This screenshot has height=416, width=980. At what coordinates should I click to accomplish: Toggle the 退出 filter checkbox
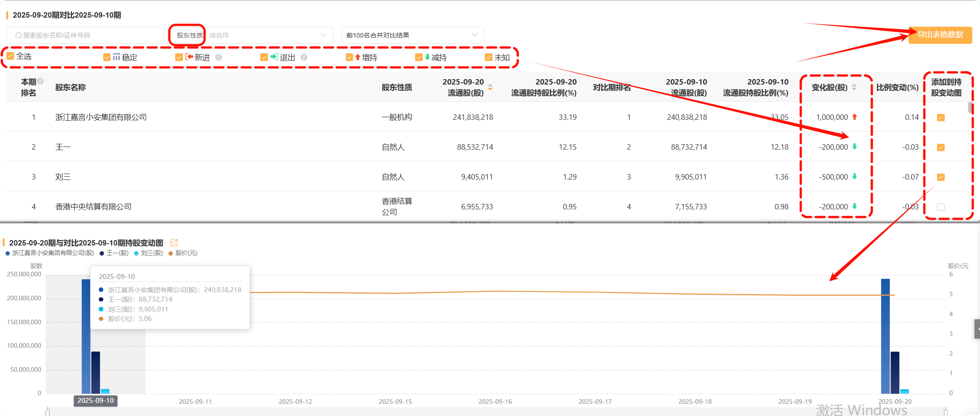[x=264, y=57]
